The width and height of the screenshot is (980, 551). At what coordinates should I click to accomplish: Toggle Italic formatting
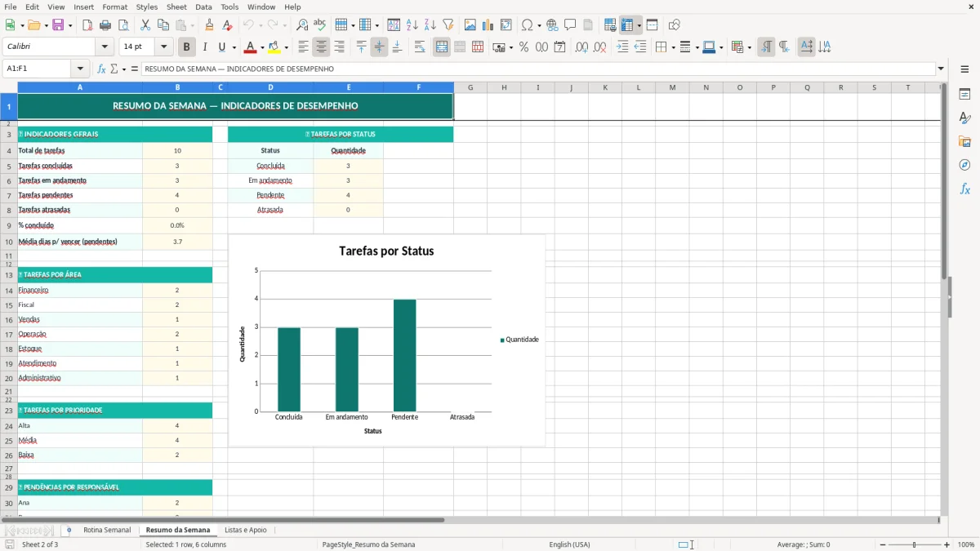(205, 47)
